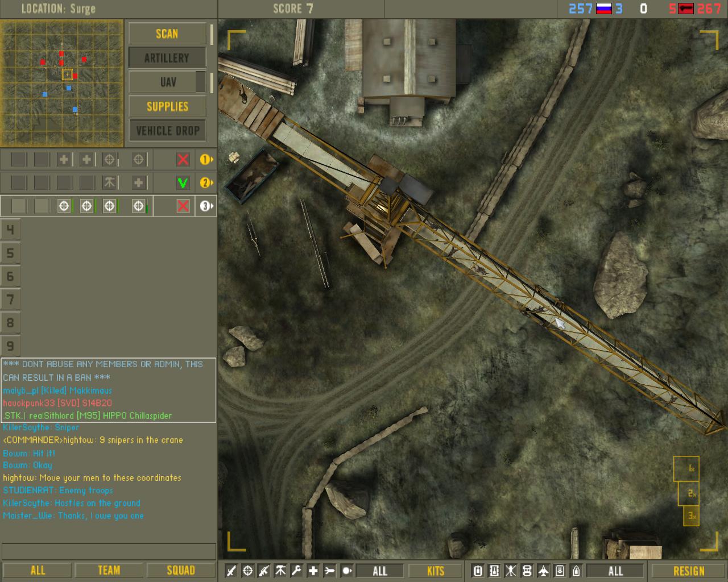728x582 pixels.
Task: Filter by assault rifle kit icon
Action: 264,571
